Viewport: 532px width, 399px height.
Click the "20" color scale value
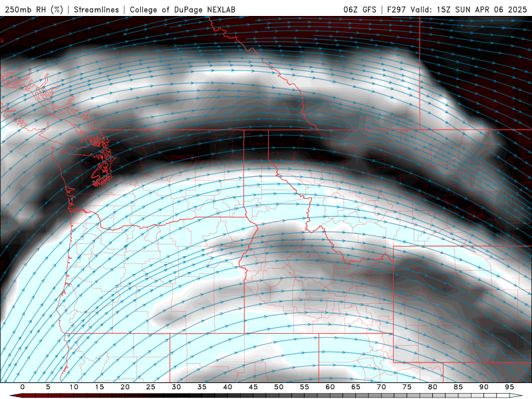point(125,387)
